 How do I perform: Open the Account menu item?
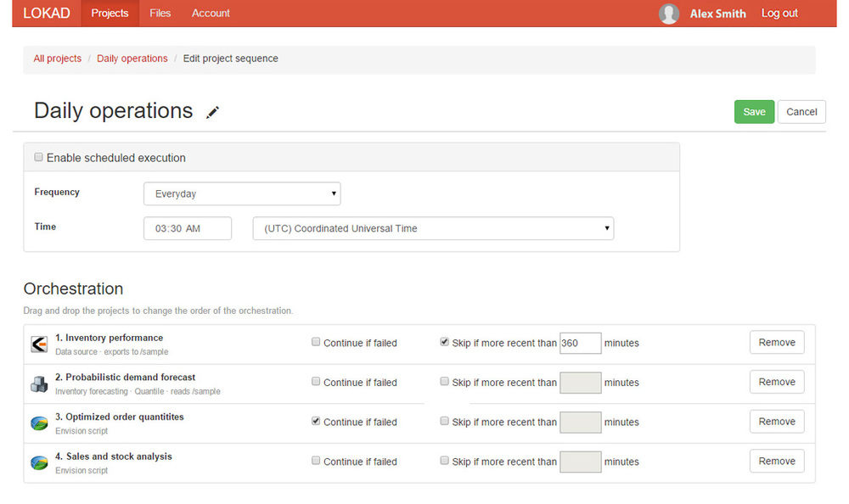tap(211, 14)
